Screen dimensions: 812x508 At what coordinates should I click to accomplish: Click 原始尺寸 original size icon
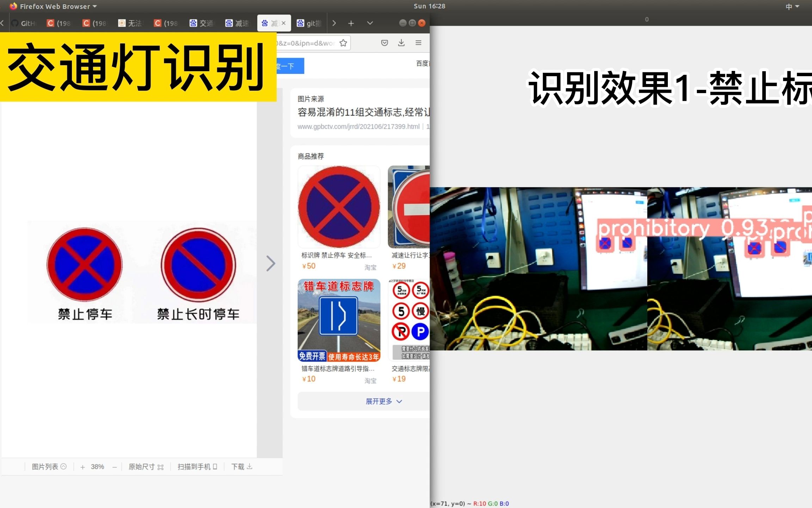click(x=160, y=466)
